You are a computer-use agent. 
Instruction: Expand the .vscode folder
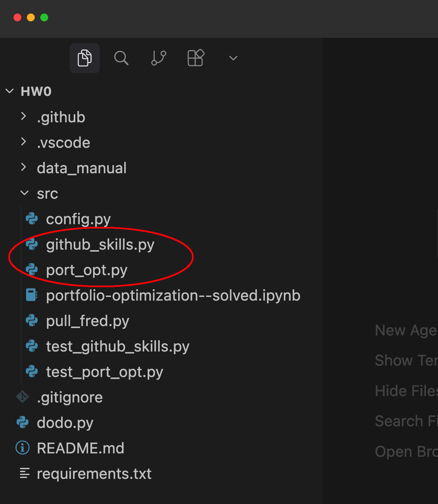click(23, 142)
